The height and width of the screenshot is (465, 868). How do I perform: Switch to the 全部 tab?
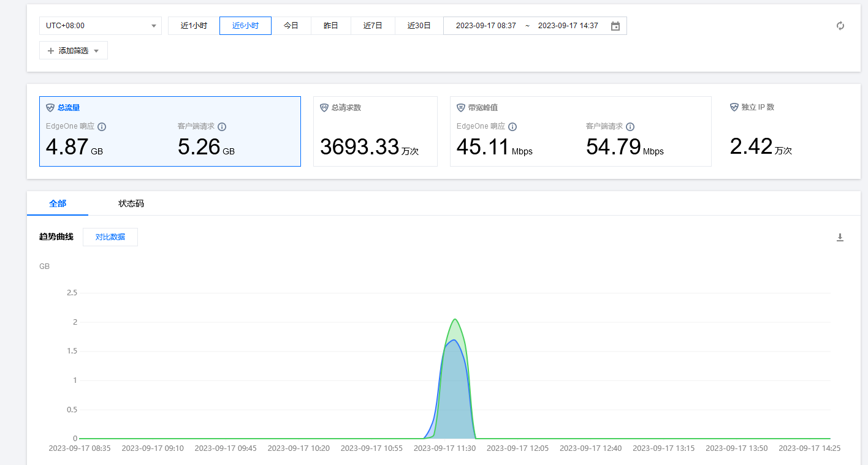(58, 203)
